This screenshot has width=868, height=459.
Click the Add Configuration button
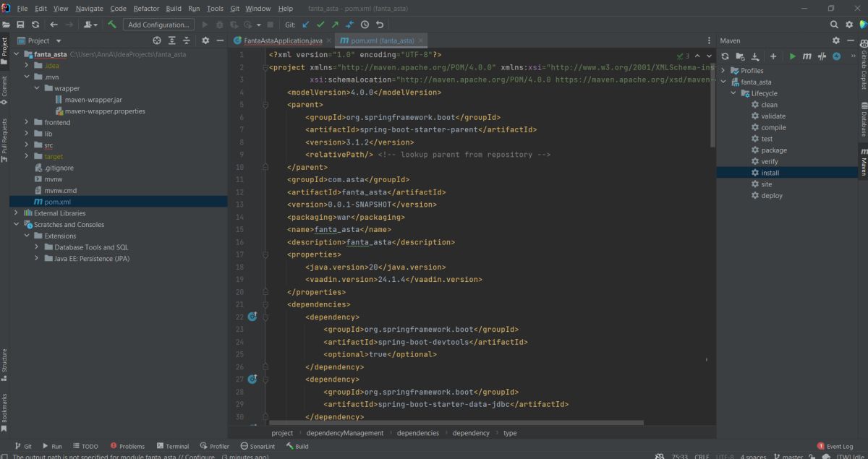click(158, 25)
